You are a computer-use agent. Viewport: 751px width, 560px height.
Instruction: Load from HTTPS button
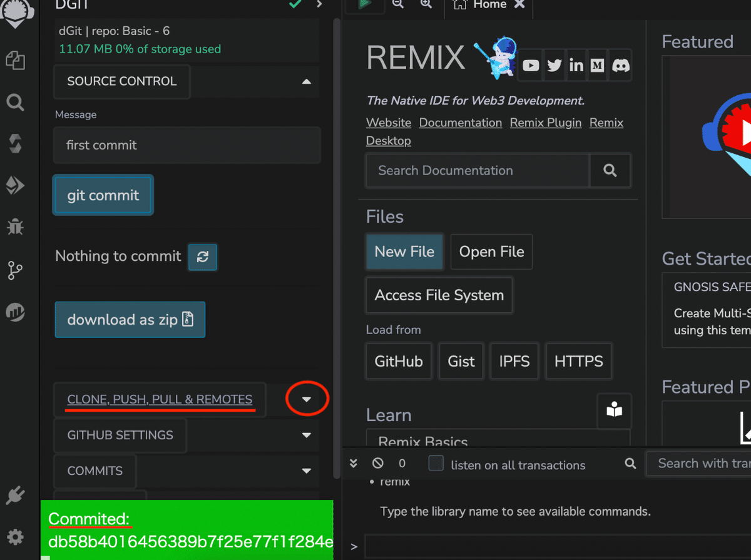coord(579,362)
